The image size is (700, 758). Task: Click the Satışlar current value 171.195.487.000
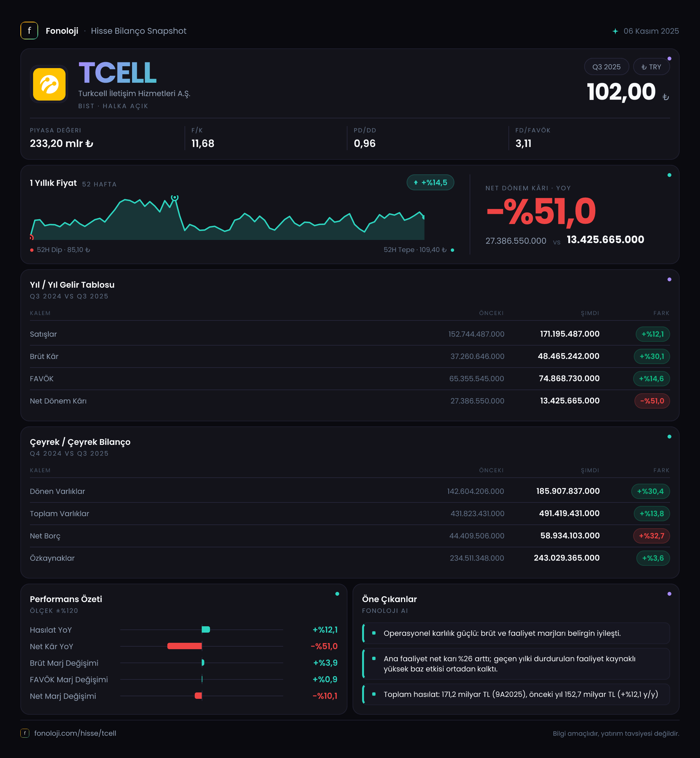tap(569, 334)
